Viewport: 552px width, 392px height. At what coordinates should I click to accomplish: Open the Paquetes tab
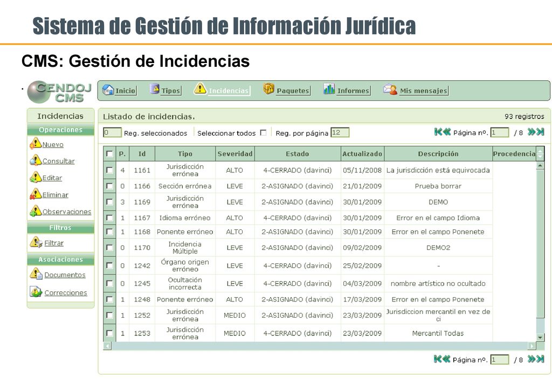point(287,90)
